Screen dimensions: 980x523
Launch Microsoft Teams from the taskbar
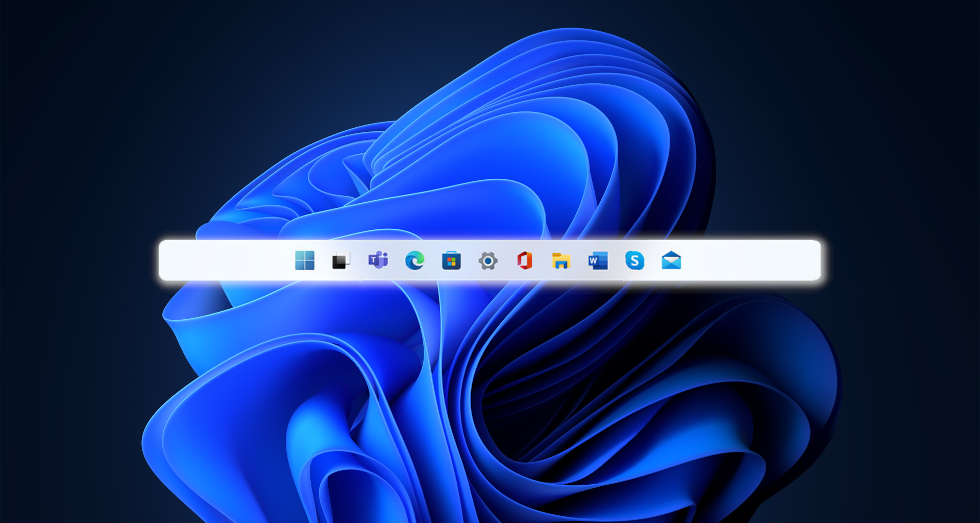point(378,260)
